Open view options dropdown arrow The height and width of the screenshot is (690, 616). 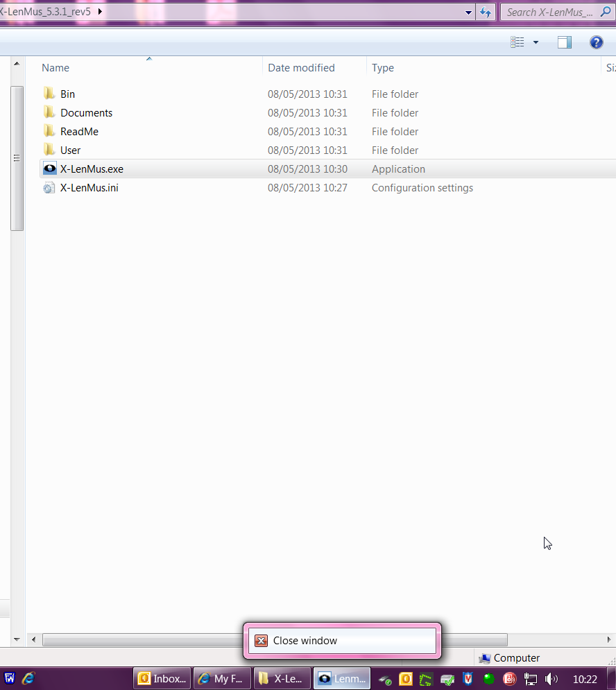536,42
